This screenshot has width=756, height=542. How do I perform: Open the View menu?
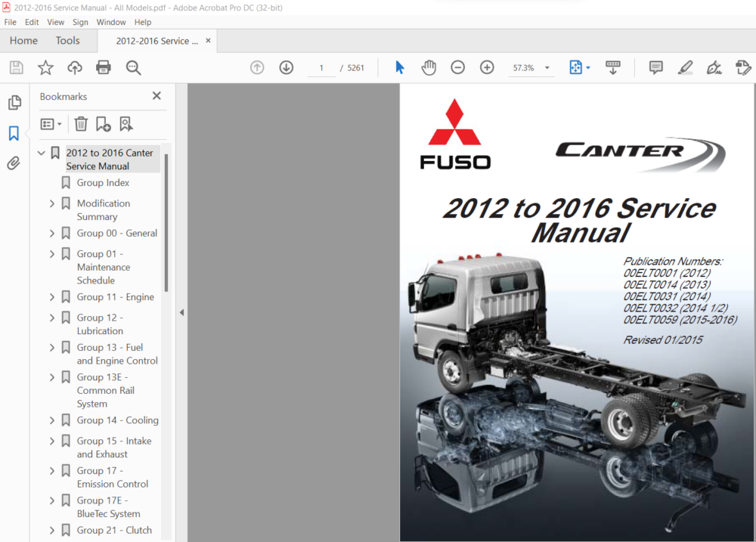[55, 22]
